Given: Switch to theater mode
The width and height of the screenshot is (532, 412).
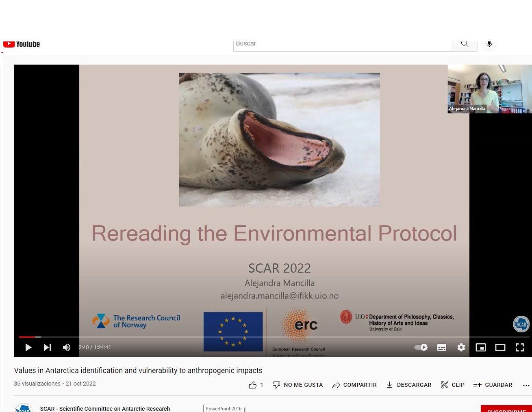Looking at the screenshot, I should click(x=500, y=347).
